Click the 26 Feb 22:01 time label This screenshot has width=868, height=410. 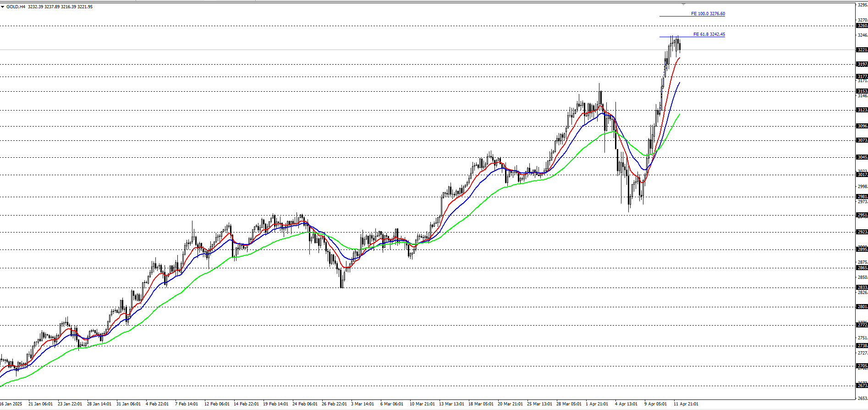334,404
